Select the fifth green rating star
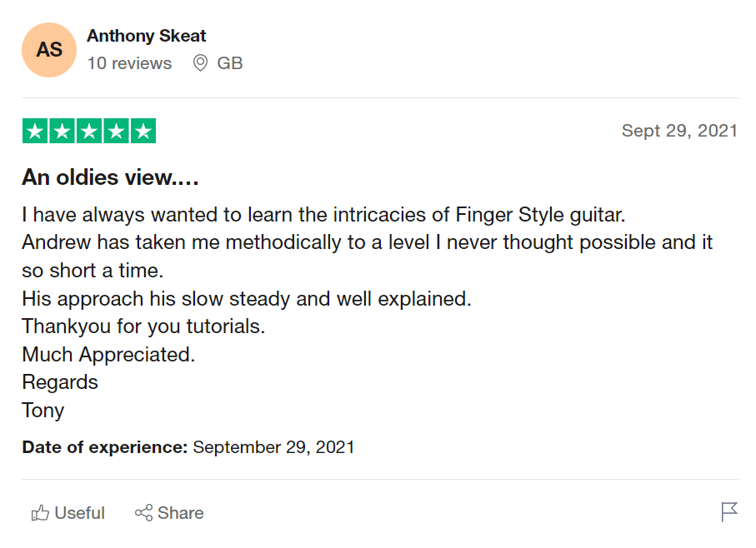The image size is (756, 548). coord(143,132)
